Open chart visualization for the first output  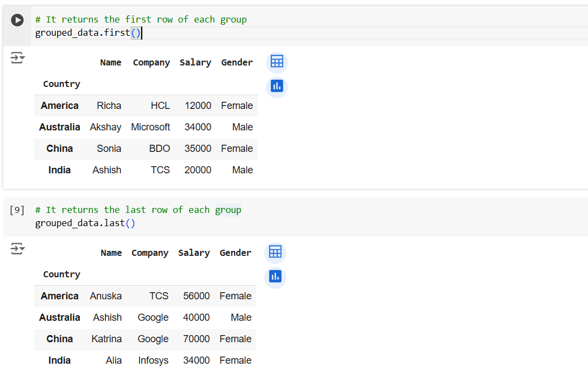pyautogui.click(x=276, y=86)
